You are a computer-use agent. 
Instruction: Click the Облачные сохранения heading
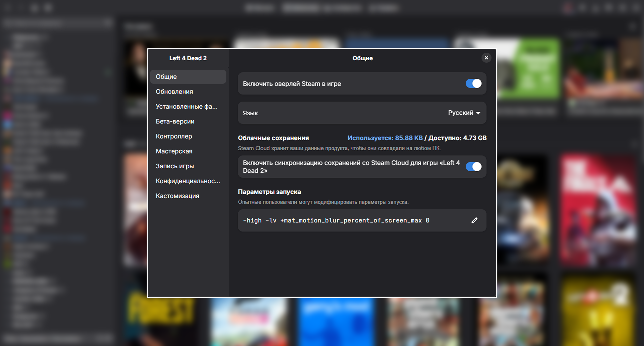[274, 138]
